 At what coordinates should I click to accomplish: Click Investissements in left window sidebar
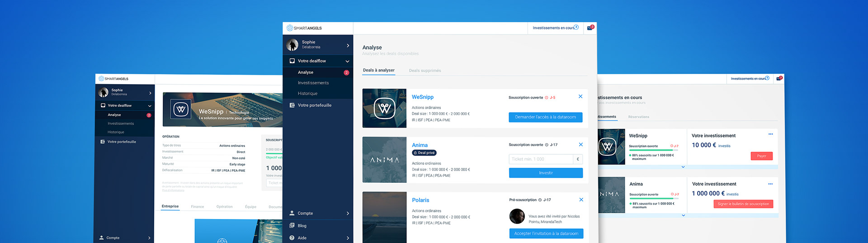pos(121,124)
